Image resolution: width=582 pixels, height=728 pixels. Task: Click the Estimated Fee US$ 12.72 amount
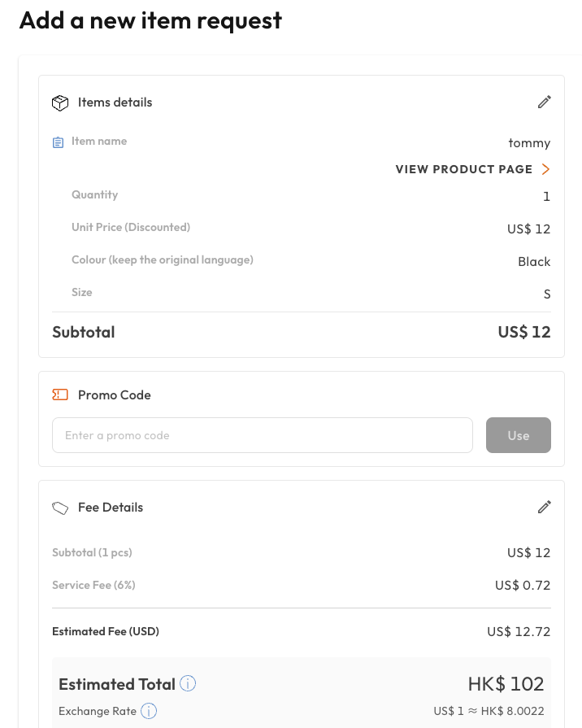pos(519,631)
